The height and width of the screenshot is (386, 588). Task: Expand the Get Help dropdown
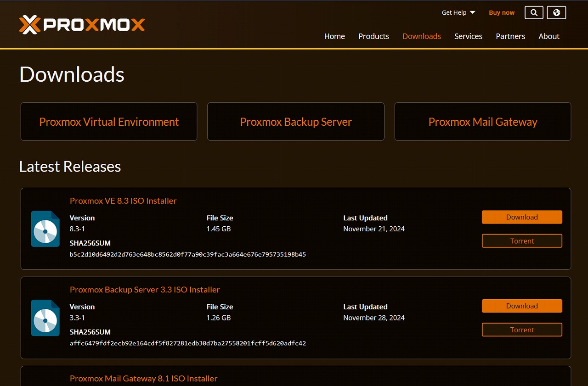458,13
